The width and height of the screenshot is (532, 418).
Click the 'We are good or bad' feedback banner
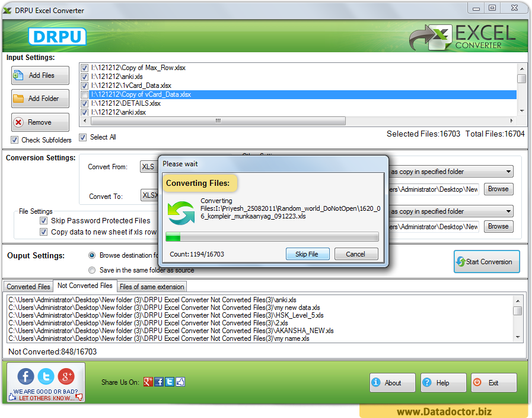46,382
